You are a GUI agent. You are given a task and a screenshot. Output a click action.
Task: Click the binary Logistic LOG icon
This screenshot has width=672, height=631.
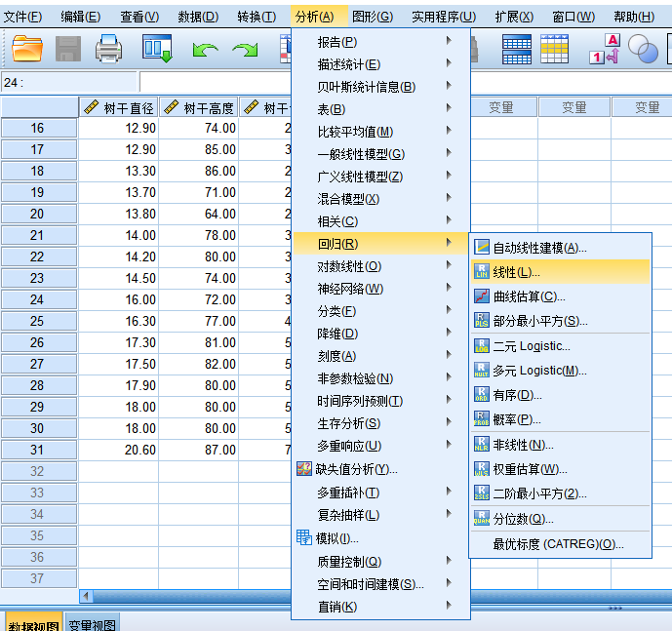click(x=482, y=345)
